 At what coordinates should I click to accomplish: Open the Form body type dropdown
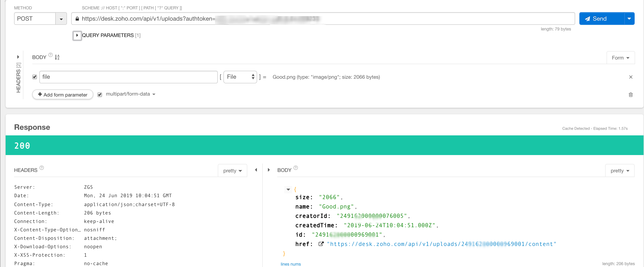[x=620, y=58]
